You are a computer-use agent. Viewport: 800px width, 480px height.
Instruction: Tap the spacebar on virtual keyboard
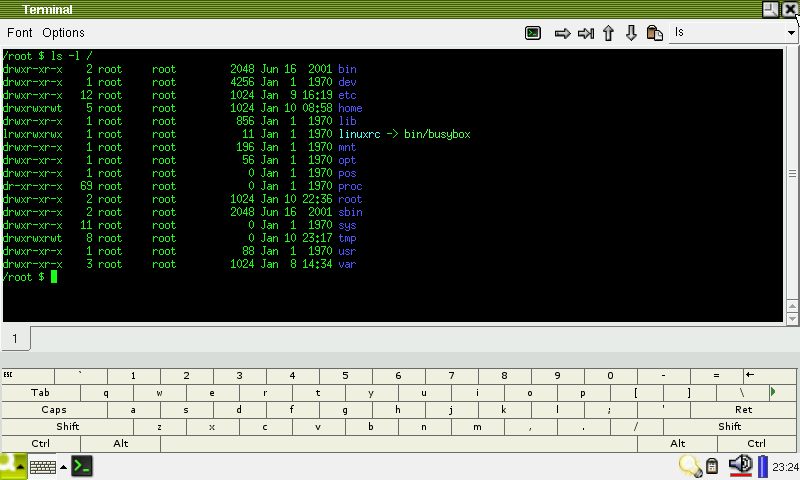399,444
